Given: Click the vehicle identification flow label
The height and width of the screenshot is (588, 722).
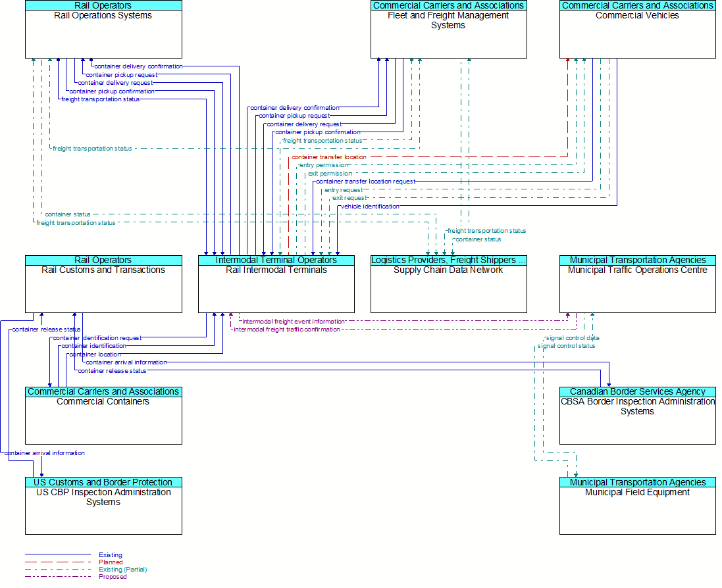Looking at the screenshot, I should click(x=370, y=207).
